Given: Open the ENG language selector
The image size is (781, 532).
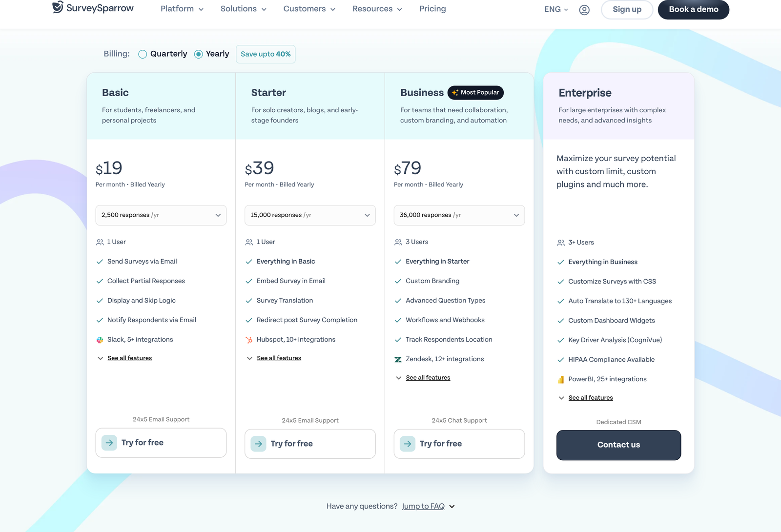Looking at the screenshot, I should tap(556, 9).
